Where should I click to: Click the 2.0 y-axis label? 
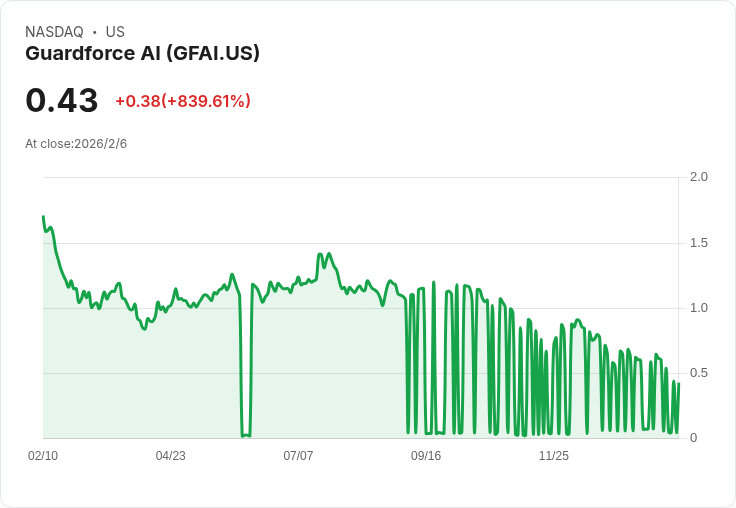coord(699,177)
